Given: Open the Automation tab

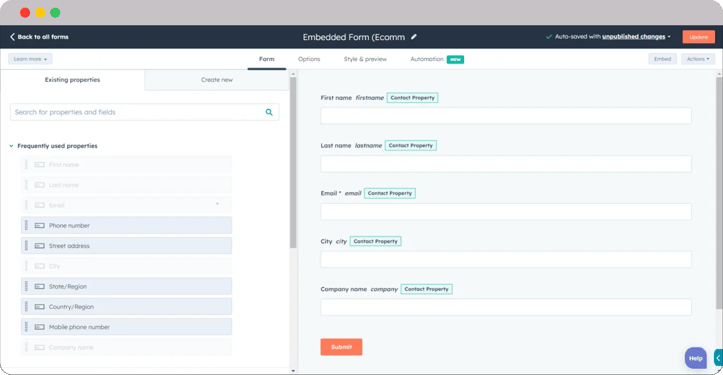Looking at the screenshot, I should point(427,59).
